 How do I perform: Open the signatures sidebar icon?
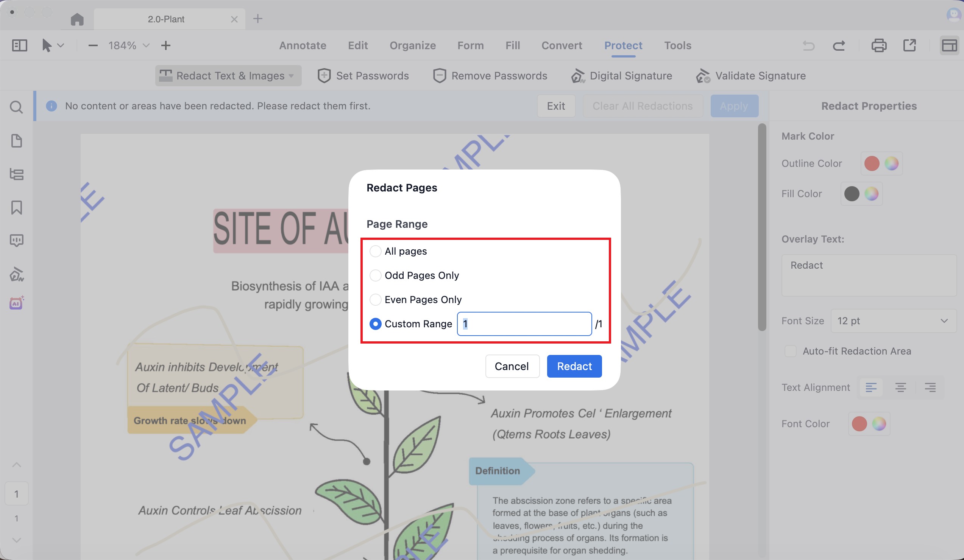[x=16, y=274]
